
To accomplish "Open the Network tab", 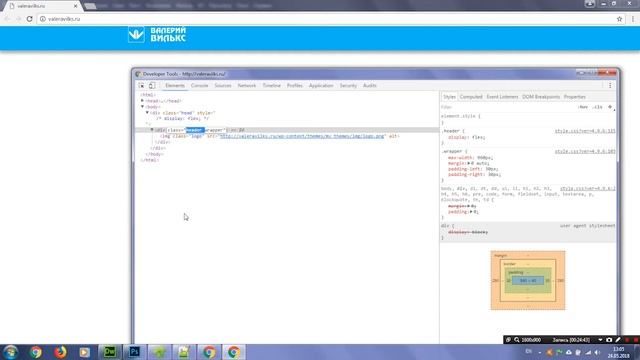I will (247, 86).
